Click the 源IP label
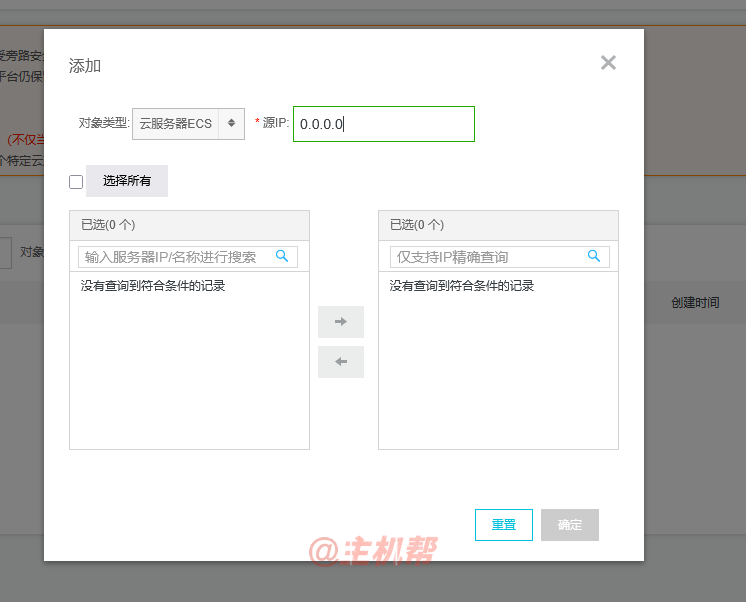The image size is (746, 602). 275,123
